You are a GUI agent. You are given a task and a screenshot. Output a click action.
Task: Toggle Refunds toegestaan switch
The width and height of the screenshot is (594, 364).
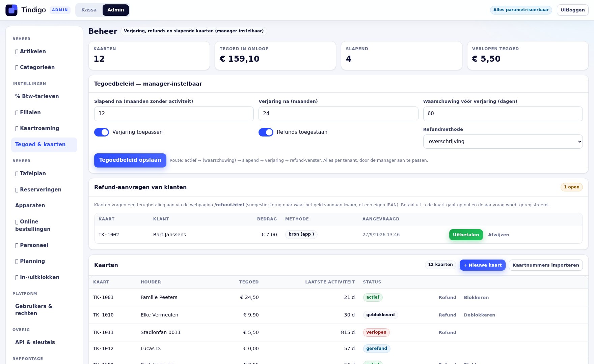[266, 132]
